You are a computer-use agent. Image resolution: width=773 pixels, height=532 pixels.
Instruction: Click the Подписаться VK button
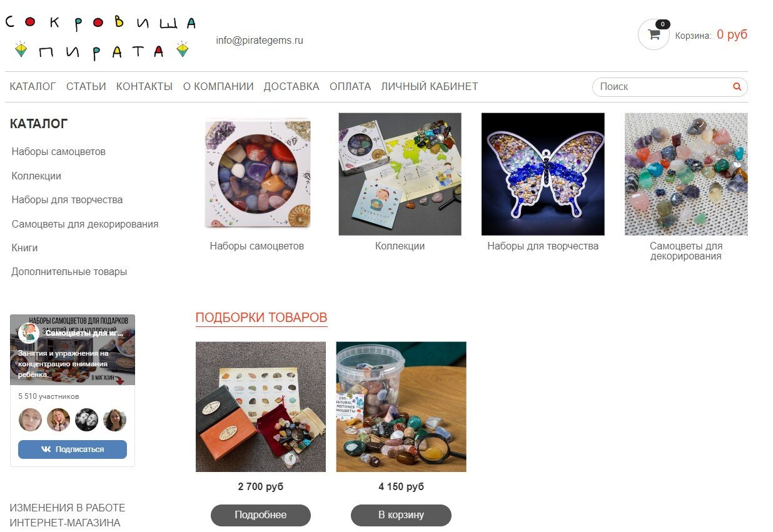click(73, 449)
